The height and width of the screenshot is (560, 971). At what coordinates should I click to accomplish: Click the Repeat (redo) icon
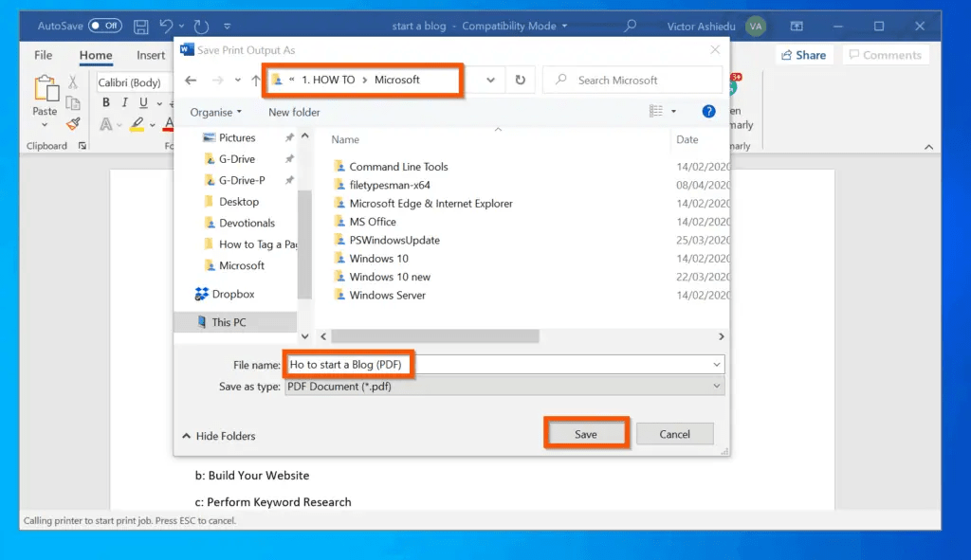(x=199, y=26)
